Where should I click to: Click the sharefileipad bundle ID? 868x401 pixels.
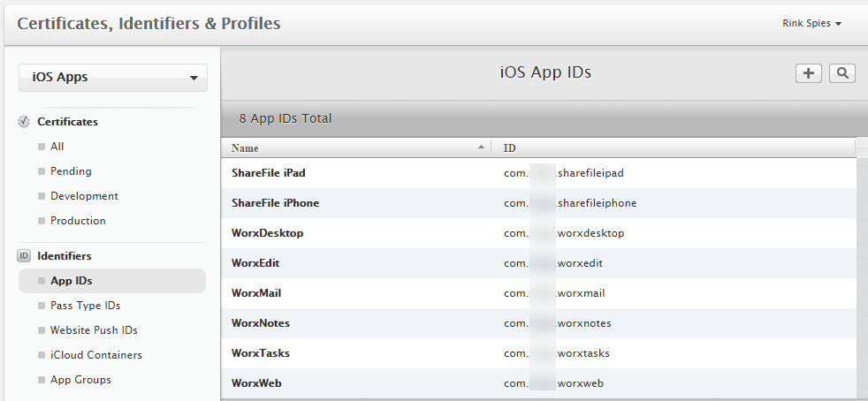[x=564, y=173]
